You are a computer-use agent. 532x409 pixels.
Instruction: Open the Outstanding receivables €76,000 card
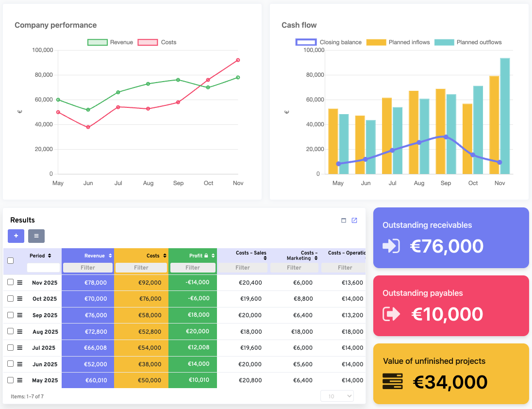[451, 238]
